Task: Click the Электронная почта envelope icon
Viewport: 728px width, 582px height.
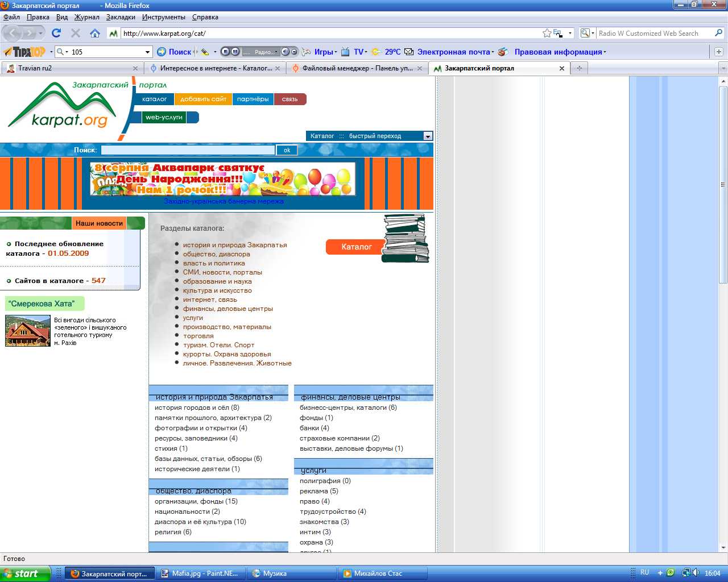Action: (409, 52)
